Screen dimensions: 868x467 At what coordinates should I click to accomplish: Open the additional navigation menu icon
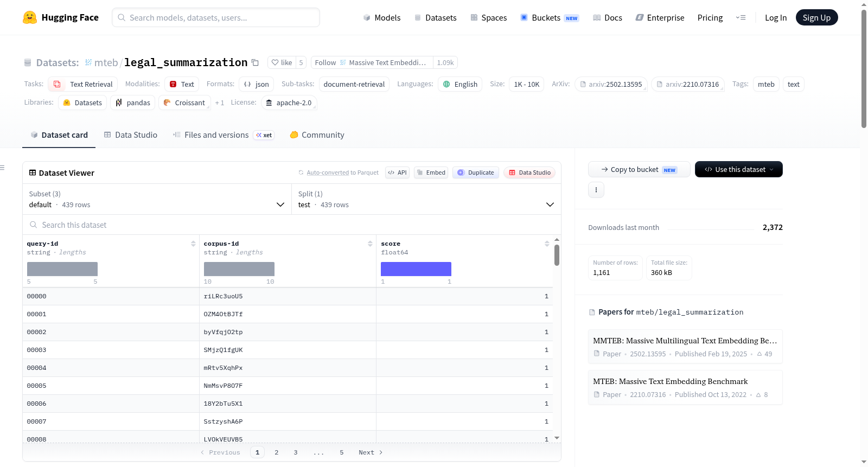pos(741,17)
